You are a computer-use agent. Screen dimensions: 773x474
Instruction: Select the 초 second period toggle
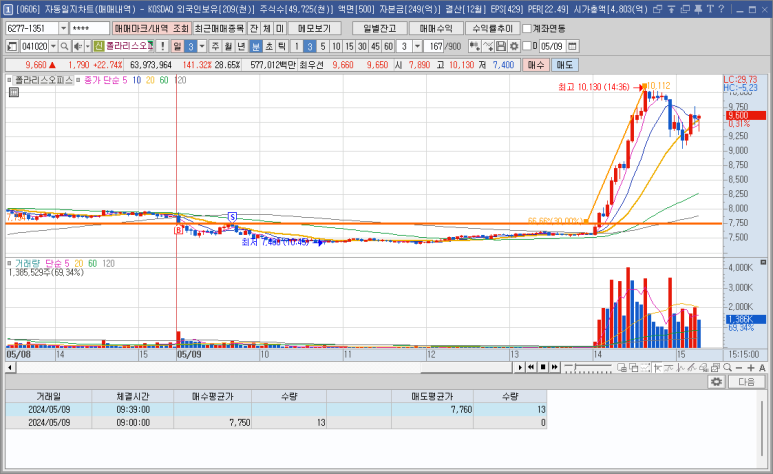tap(269, 46)
